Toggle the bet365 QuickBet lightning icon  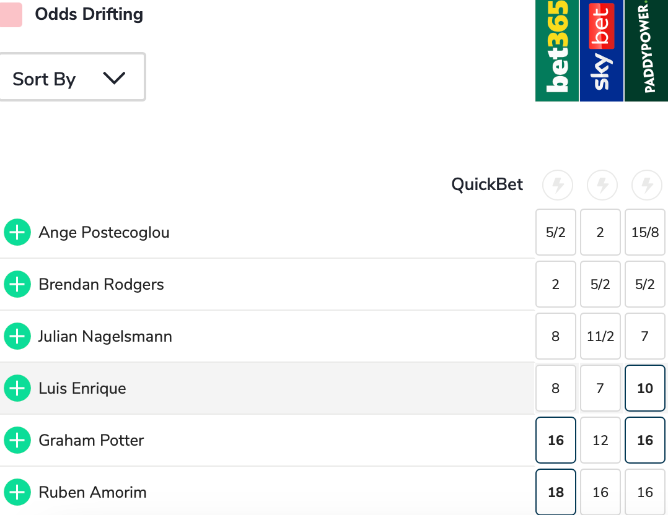pos(557,185)
